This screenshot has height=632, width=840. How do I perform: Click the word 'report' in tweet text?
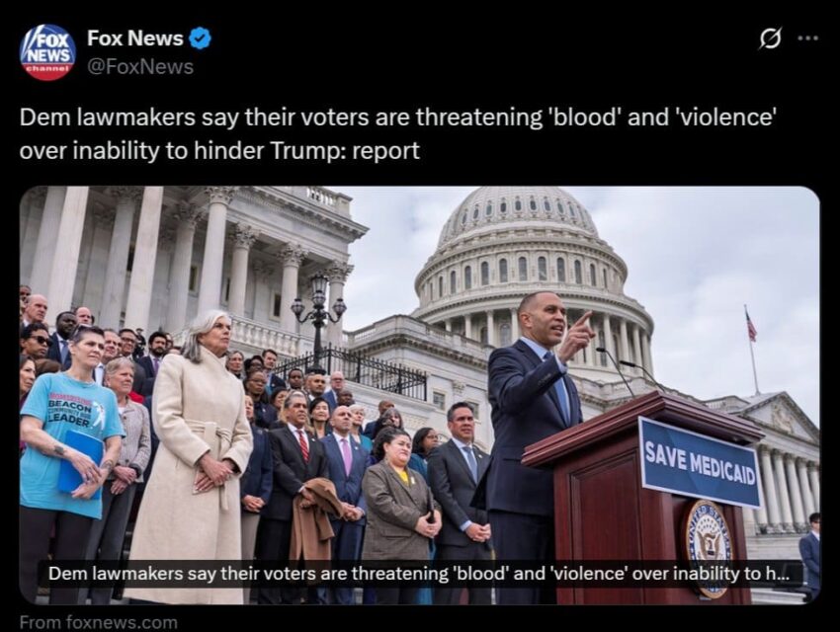click(x=385, y=151)
